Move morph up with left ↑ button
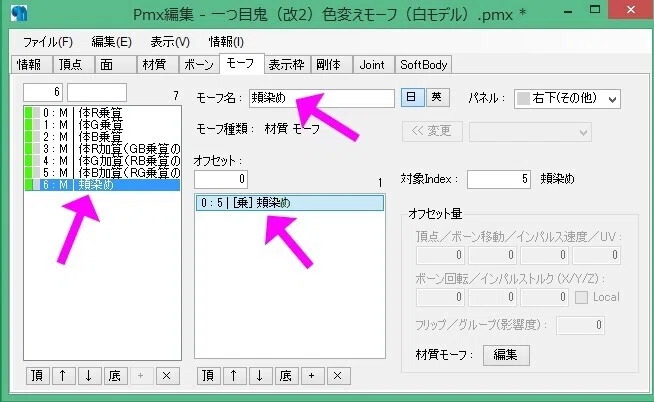 coord(63,376)
